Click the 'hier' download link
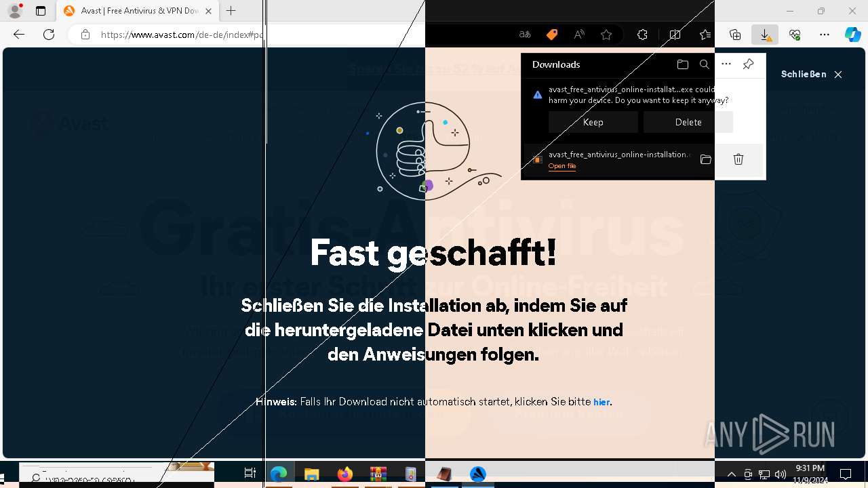This screenshot has height=488, width=868. [601, 402]
